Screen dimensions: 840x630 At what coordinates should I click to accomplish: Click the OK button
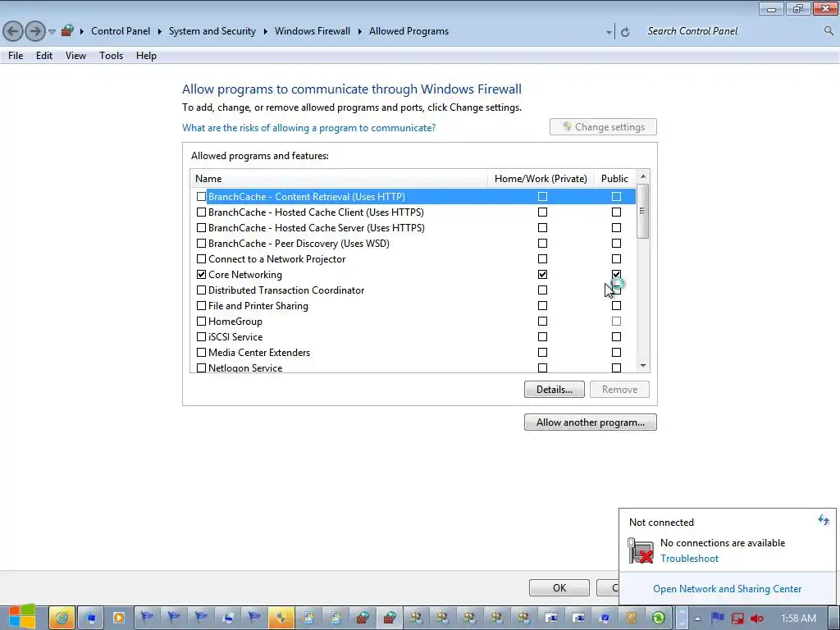pyautogui.click(x=559, y=587)
